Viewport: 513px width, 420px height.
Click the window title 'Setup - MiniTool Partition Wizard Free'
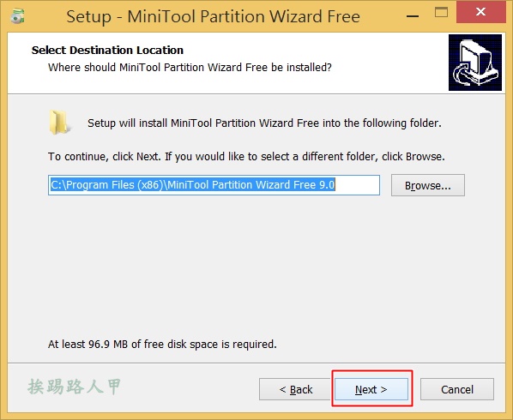pos(214,16)
